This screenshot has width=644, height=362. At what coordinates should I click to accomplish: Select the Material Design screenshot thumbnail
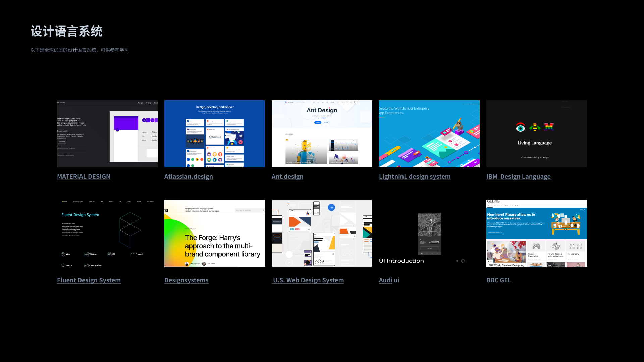(x=107, y=134)
